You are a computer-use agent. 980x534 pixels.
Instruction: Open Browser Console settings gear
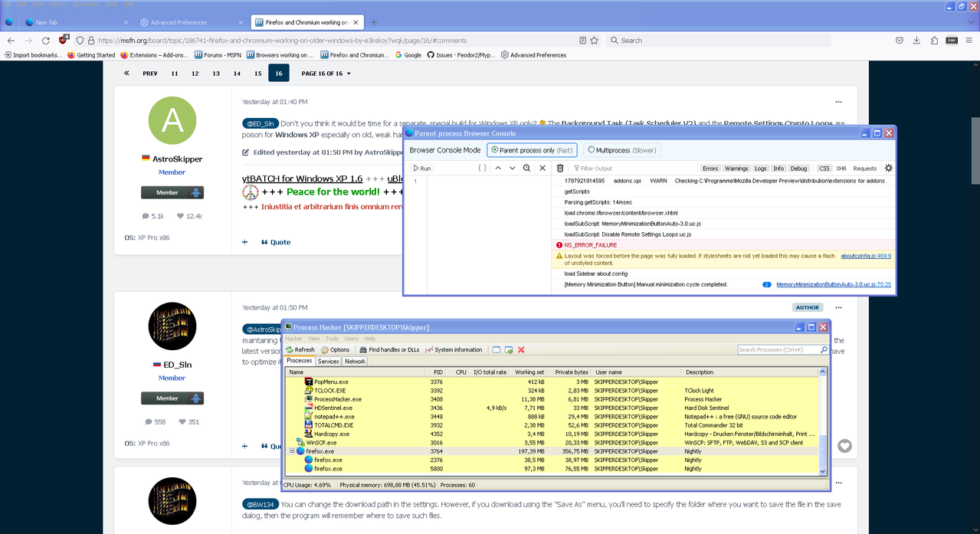coord(888,168)
